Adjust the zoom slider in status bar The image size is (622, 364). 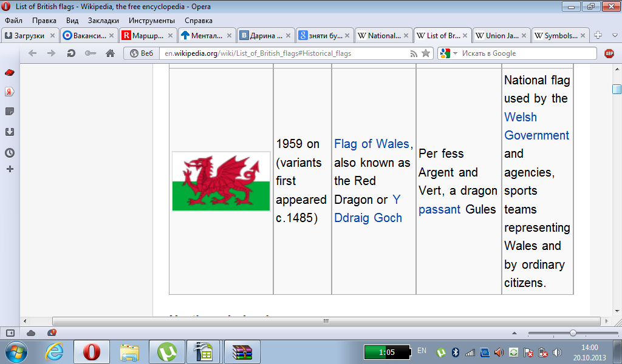click(573, 333)
